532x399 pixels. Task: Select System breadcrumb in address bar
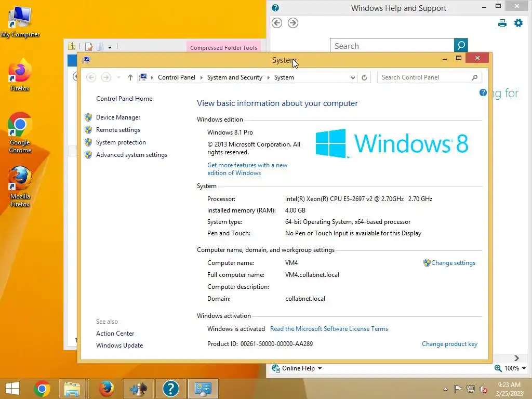[x=284, y=77]
